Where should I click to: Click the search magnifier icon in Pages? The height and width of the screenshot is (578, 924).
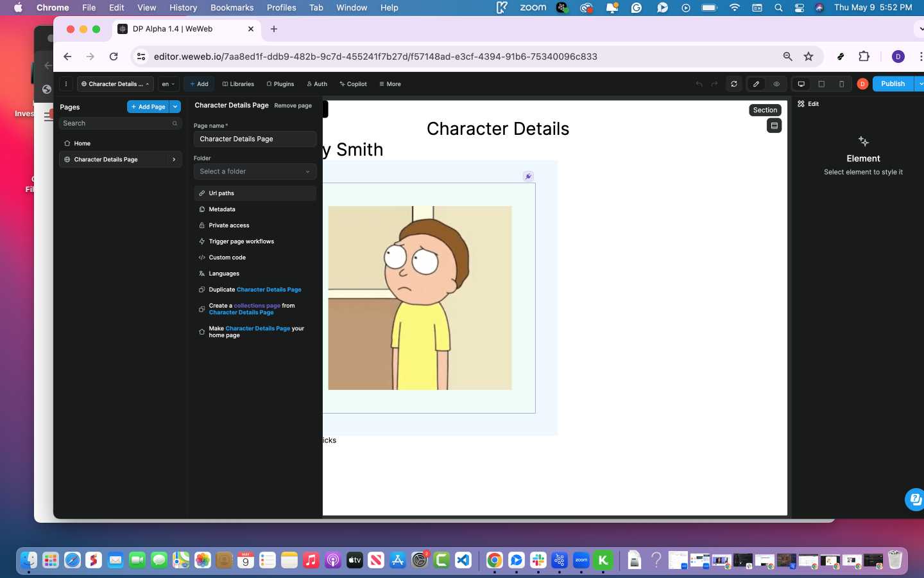(175, 123)
